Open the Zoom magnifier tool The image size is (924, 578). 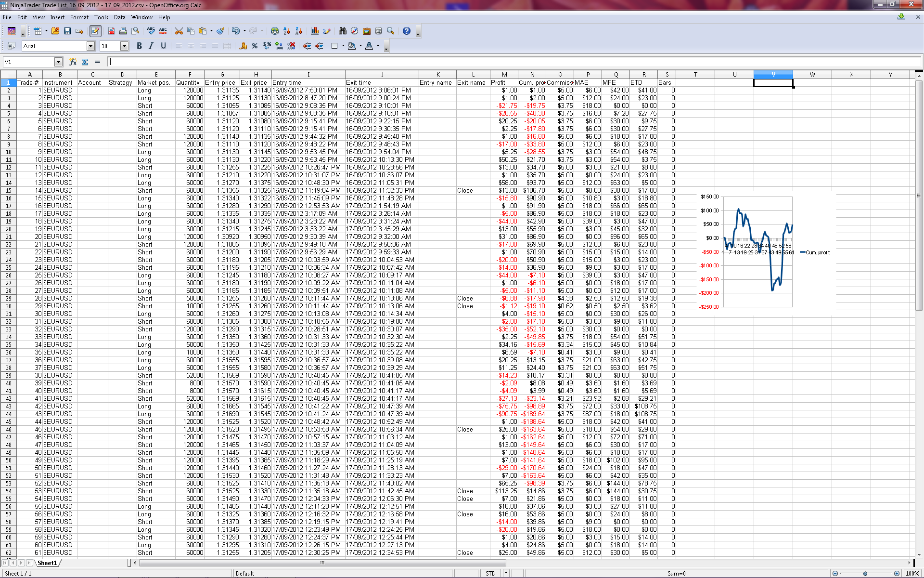(x=391, y=31)
